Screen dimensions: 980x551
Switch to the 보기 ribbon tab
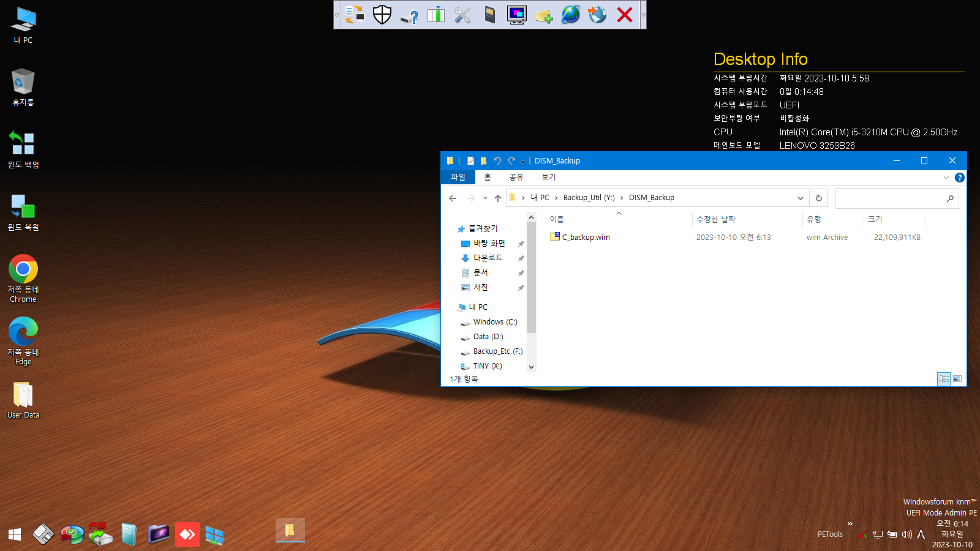click(548, 177)
